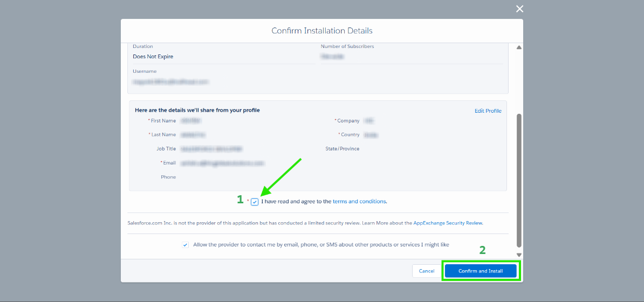This screenshot has width=644, height=302.
Task: Click the 'Email' field label
Action: coord(169,163)
